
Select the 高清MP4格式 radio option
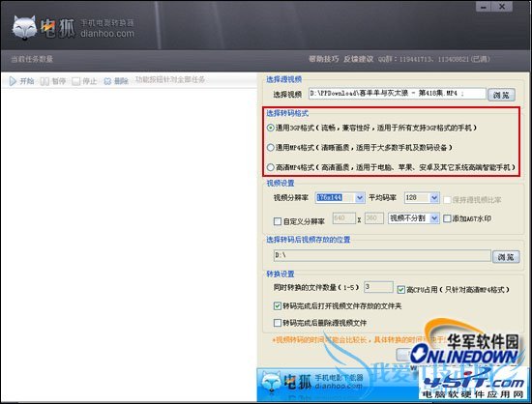tap(271, 167)
